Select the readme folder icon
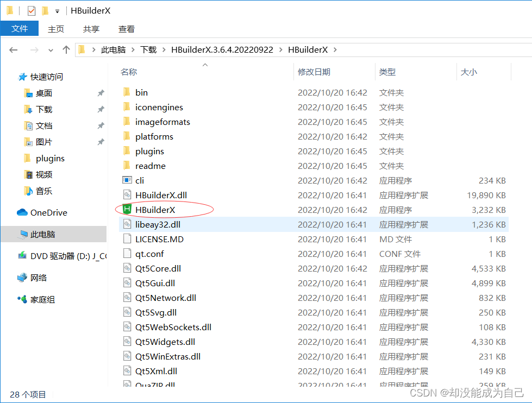Image resolution: width=532 pixels, height=403 pixels. (x=127, y=165)
